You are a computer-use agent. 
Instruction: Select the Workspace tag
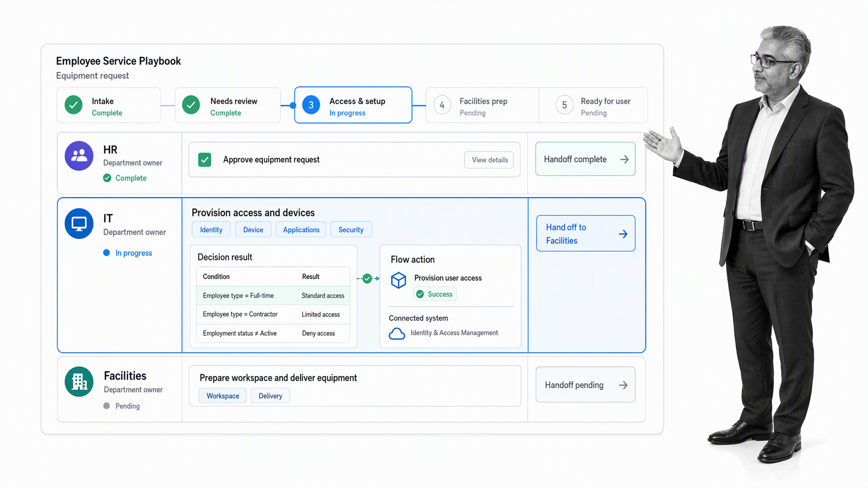pos(222,396)
